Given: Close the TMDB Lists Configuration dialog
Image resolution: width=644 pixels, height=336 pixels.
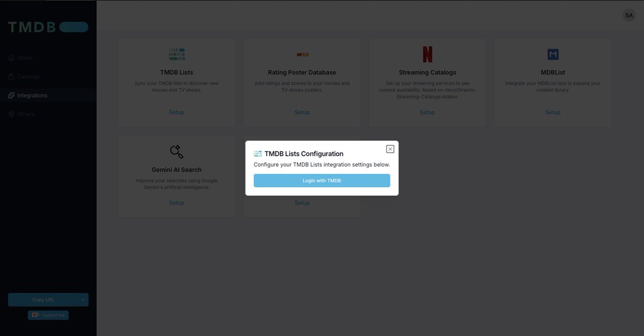Looking at the screenshot, I should point(390,149).
